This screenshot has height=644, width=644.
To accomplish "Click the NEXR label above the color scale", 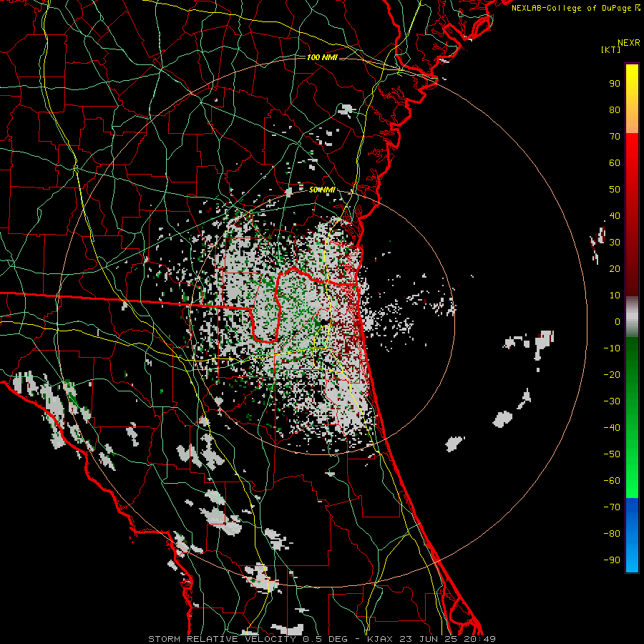I will coord(629,43).
